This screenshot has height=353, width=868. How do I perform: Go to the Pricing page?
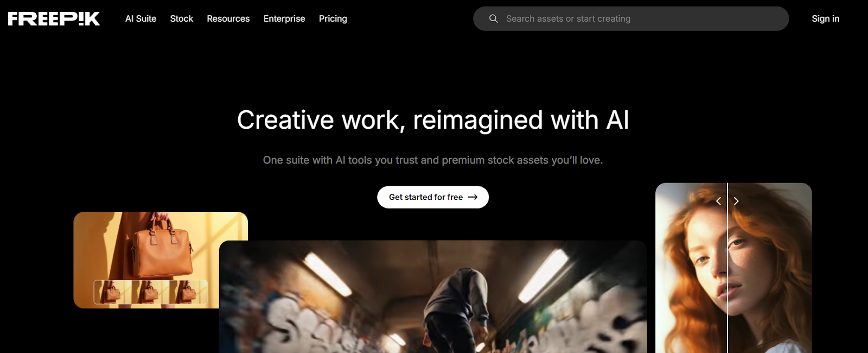coord(333,18)
